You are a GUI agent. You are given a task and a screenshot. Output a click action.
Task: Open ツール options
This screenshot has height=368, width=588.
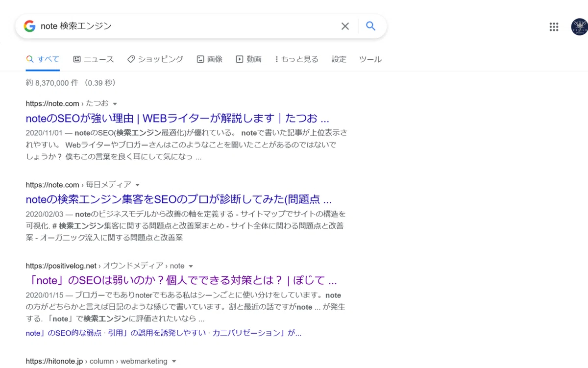[370, 59]
